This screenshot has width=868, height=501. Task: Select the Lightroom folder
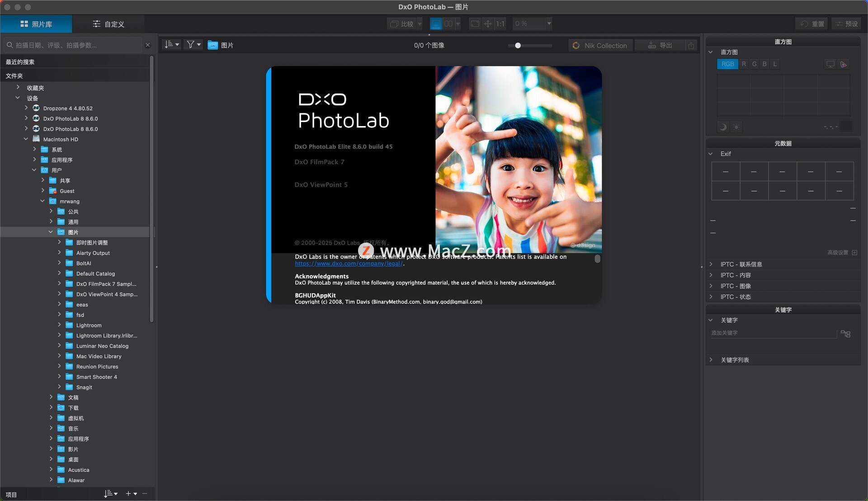tap(89, 325)
